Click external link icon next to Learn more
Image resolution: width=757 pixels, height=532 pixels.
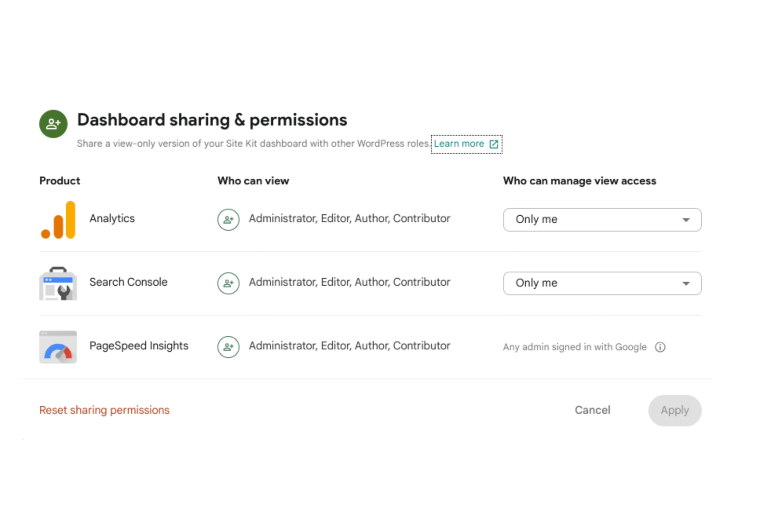(493, 144)
